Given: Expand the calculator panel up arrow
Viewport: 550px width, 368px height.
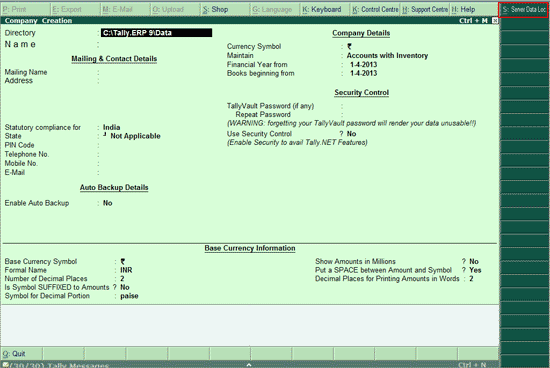Looking at the screenshot, I should [249, 365].
